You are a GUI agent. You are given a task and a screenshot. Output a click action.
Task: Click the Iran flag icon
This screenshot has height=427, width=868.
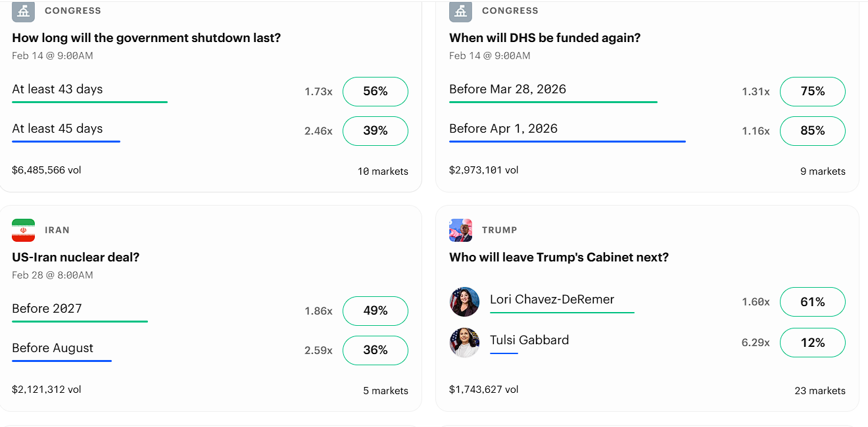pyautogui.click(x=23, y=230)
